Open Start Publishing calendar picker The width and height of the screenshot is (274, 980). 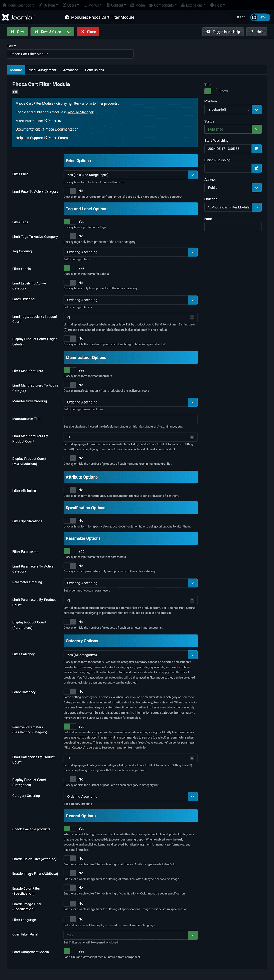257,149
